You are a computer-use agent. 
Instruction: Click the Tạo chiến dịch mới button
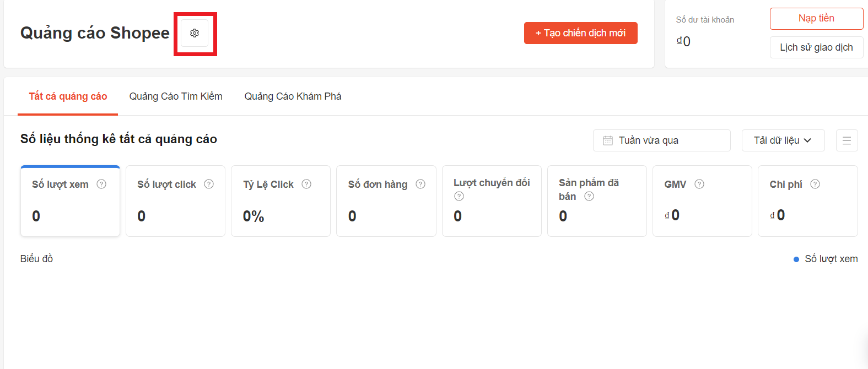580,33
